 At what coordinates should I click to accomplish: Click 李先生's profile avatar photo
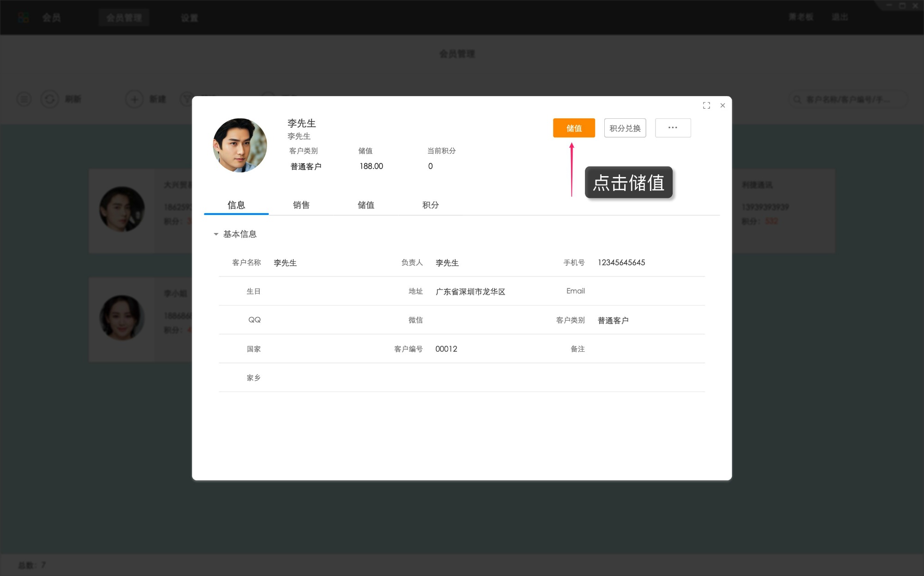click(x=239, y=144)
